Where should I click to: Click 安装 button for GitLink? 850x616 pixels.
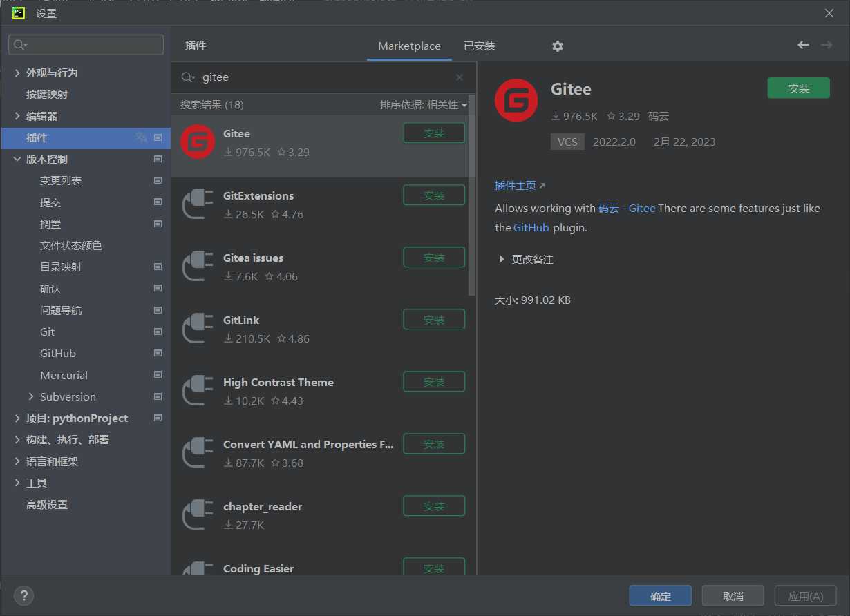(434, 320)
